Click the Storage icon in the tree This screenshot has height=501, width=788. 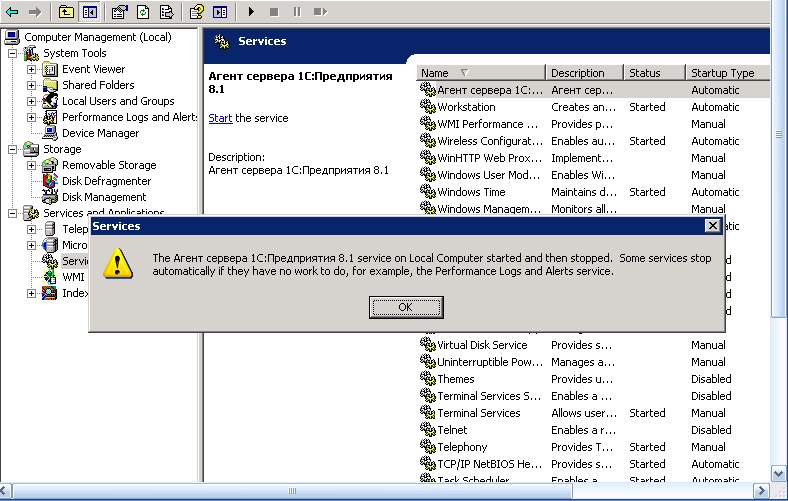[31, 149]
